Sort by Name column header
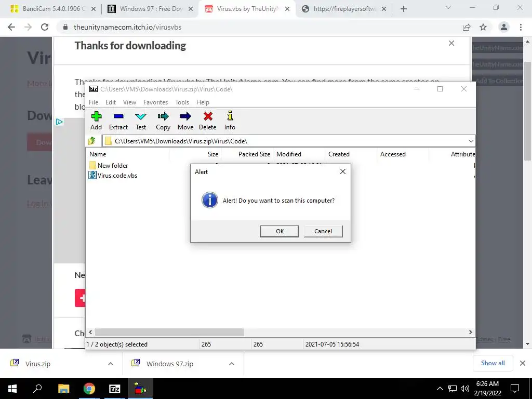 127,154
